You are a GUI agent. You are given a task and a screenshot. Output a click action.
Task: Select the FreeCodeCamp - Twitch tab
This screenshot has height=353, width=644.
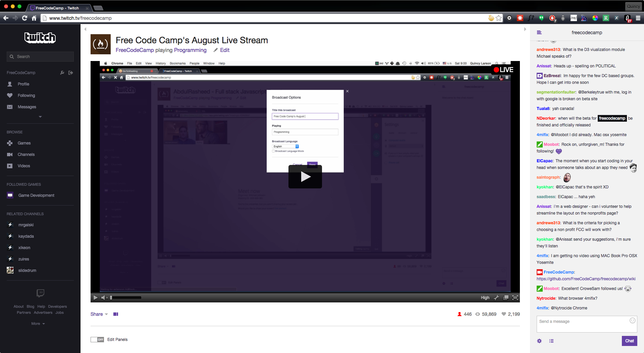coord(59,8)
